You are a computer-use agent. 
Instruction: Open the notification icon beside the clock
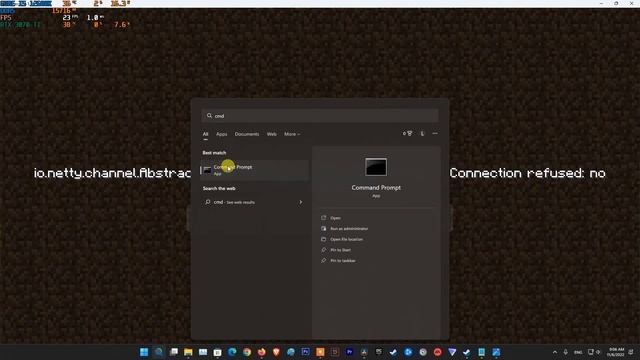[631, 352]
